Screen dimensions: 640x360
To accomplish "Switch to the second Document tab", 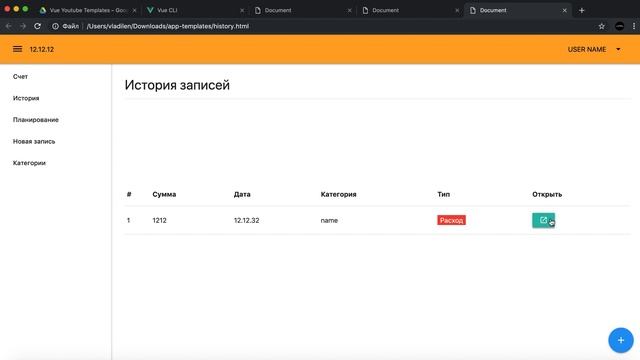I will pos(410,10).
